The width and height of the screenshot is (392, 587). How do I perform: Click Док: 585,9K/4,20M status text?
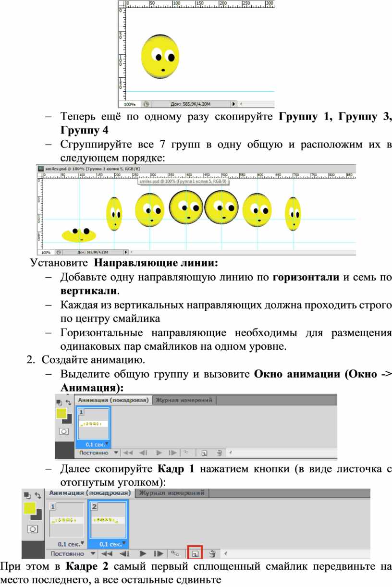point(191,104)
